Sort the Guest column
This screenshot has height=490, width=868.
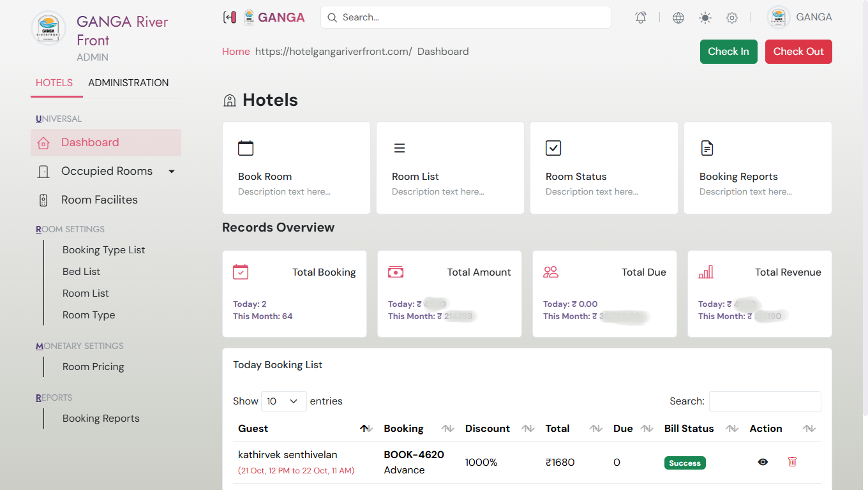coord(366,428)
